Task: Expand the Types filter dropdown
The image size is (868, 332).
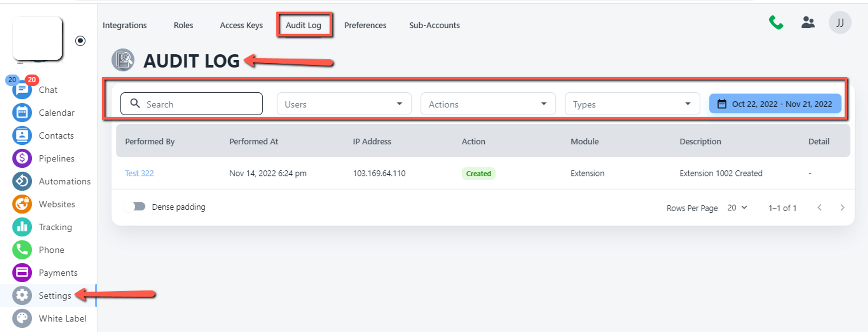Action: [x=632, y=104]
